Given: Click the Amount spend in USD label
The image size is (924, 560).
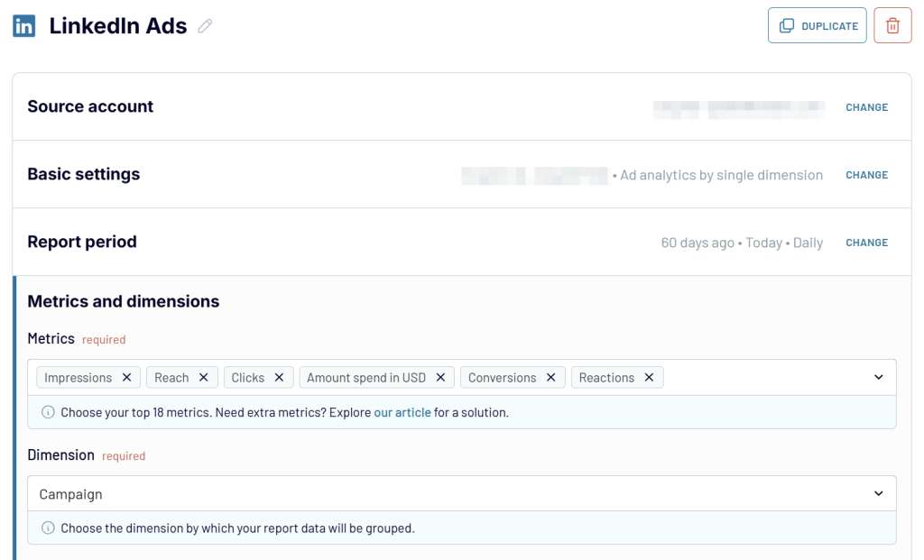Looking at the screenshot, I should click(366, 378).
